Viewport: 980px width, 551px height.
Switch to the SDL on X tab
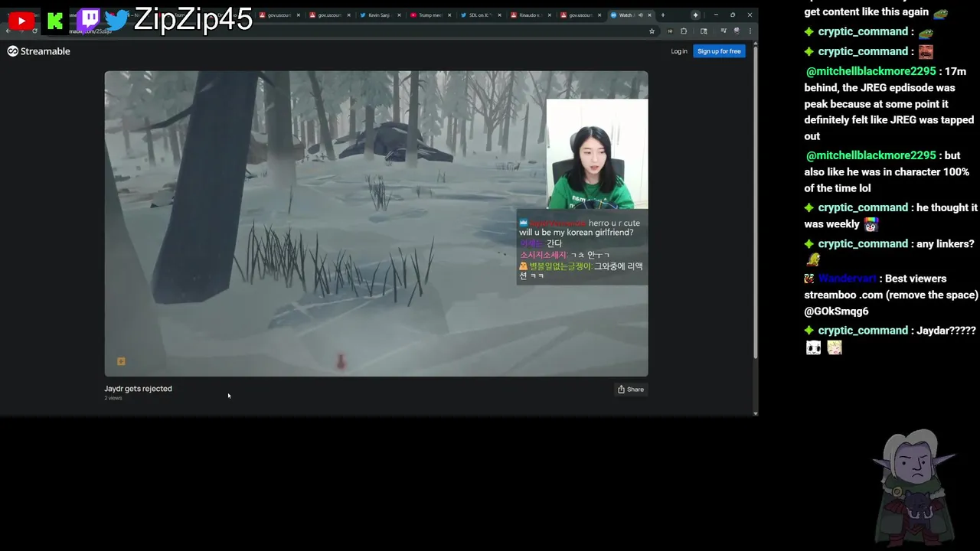point(482,15)
